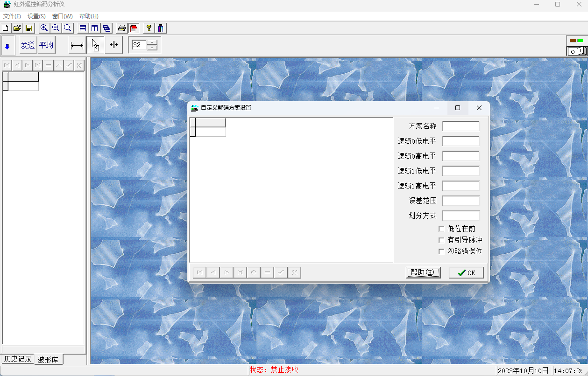Click the 平均 button
This screenshot has width=588, height=376.
pos(46,45)
